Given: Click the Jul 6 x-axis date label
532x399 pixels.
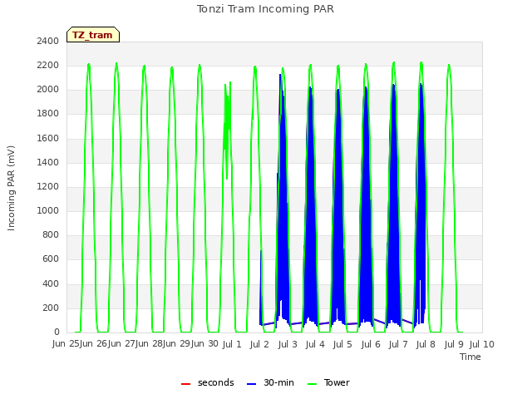Looking at the screenshot, I should (371, 344).
